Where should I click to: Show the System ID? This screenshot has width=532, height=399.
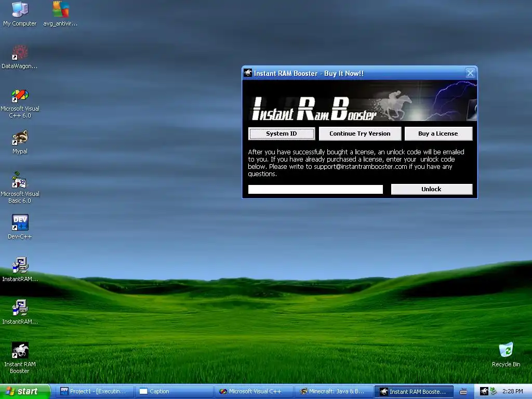click(282, 134)
